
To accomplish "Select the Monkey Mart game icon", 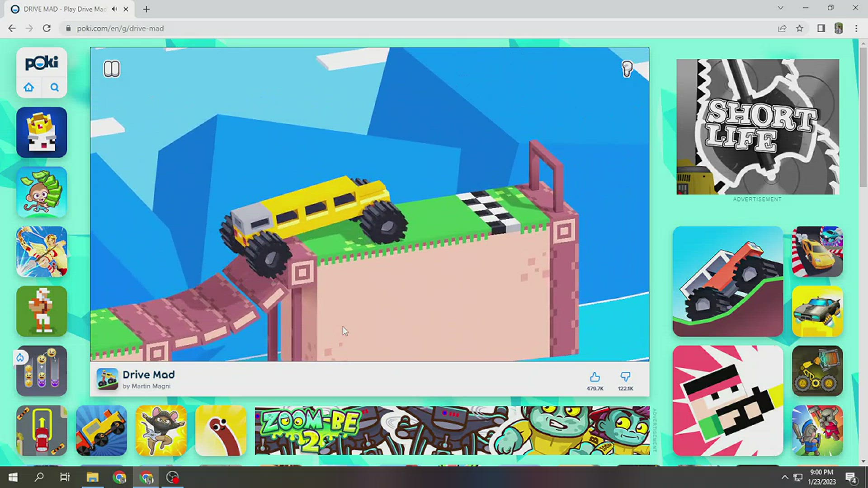I will [x=41, y=192].
